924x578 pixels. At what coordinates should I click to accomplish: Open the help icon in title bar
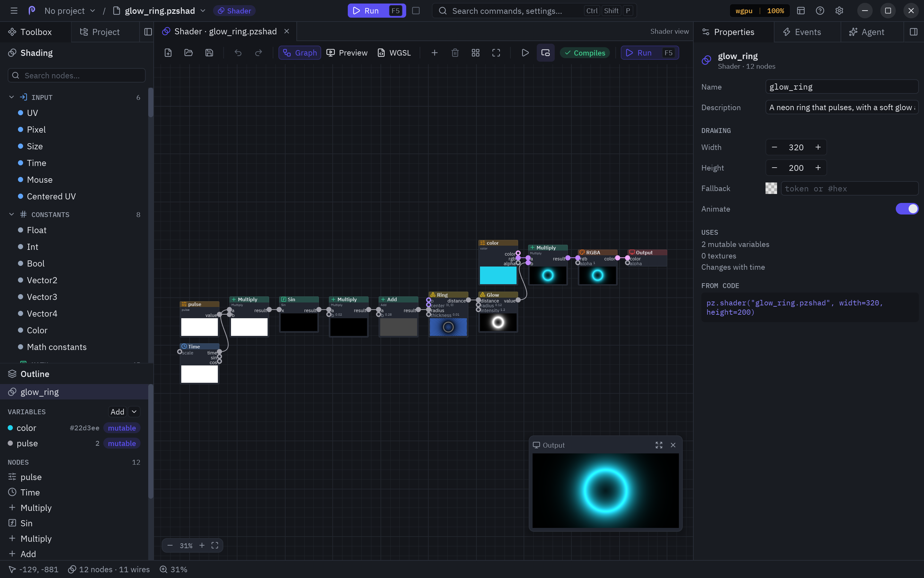tap(820, 11)
